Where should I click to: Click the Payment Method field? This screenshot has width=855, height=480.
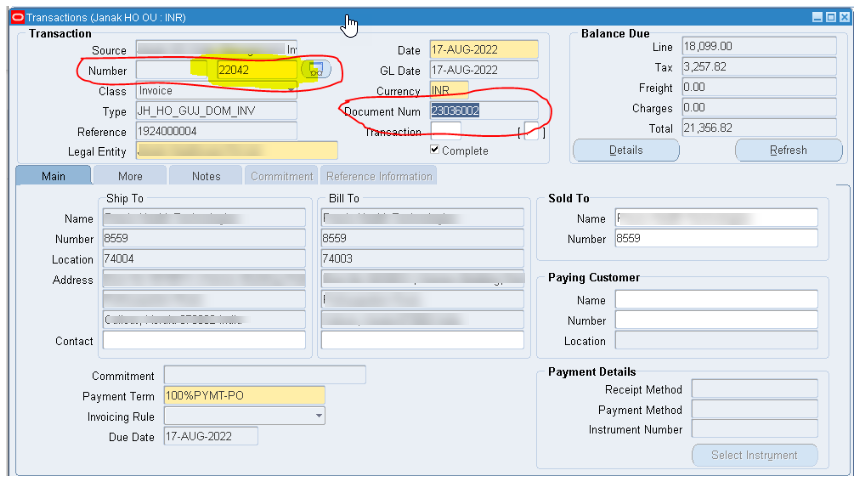click(755, 409)
